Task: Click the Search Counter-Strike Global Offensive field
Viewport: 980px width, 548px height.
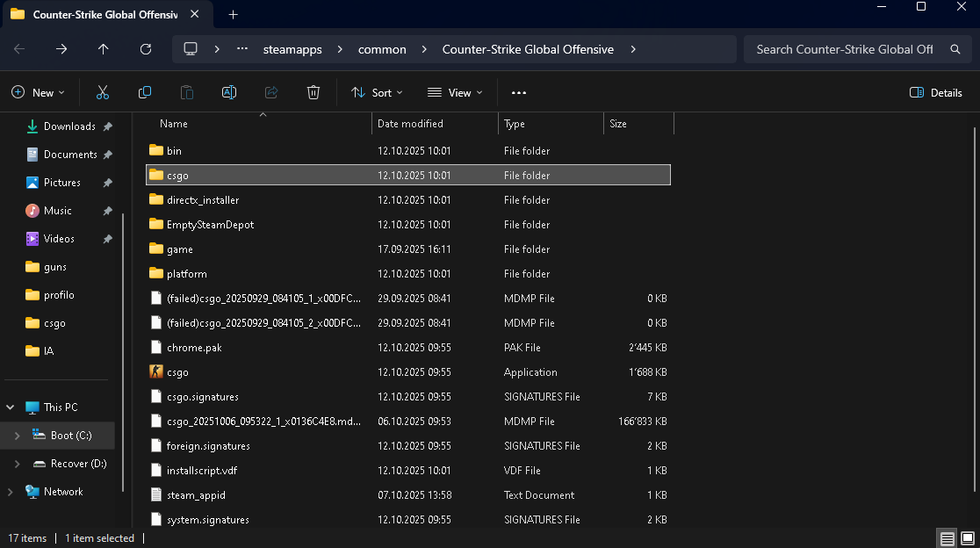Action: tap(843, 49)
